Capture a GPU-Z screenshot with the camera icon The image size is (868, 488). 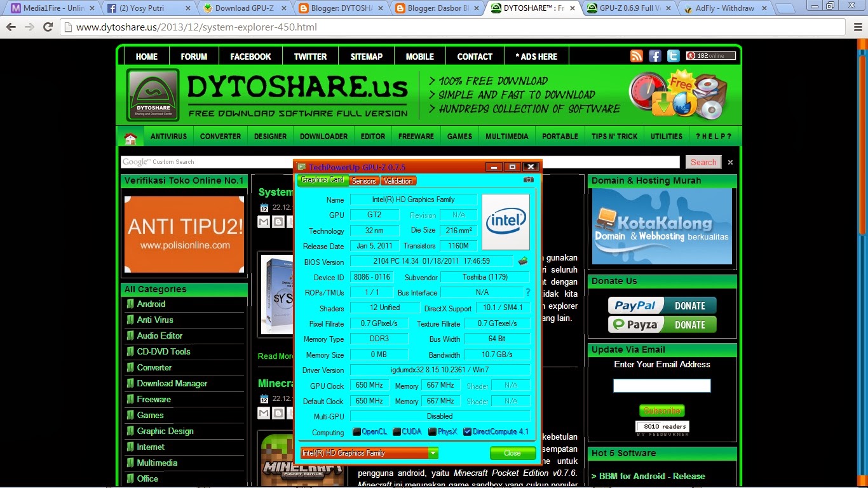coord(528,180)
